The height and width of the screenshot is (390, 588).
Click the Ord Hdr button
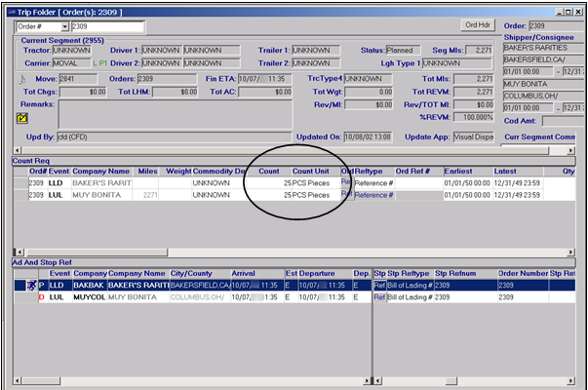(476, 24)
